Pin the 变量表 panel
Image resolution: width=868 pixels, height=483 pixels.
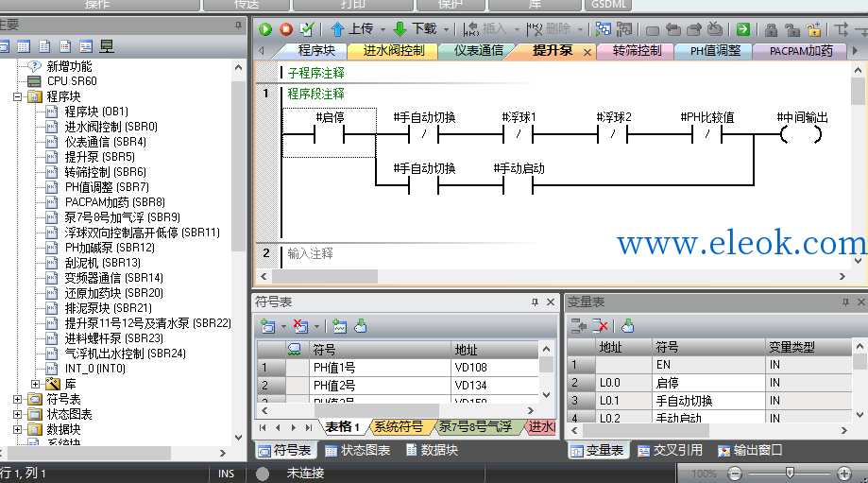(x=845, y=302)
